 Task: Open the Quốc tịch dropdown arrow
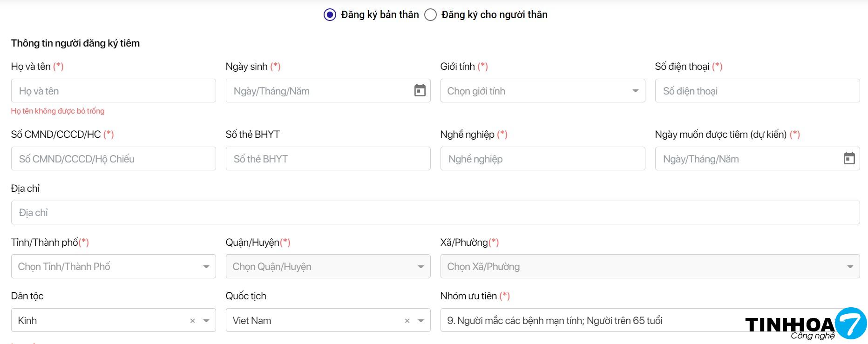click(x=421, y=321)
